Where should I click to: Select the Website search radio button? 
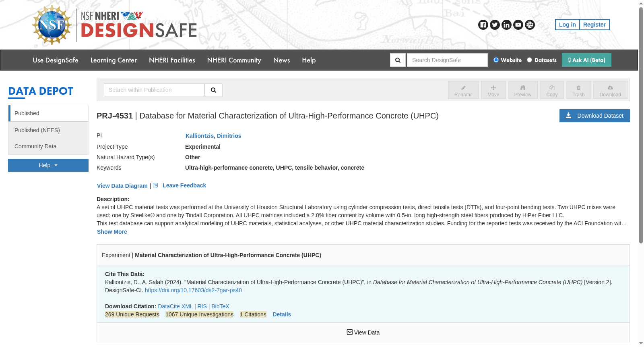[496, 60]
